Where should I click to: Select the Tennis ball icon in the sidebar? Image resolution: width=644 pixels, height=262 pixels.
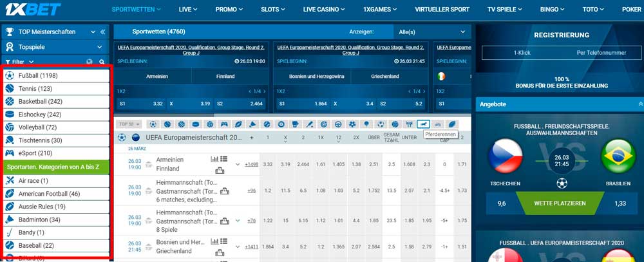10,88
